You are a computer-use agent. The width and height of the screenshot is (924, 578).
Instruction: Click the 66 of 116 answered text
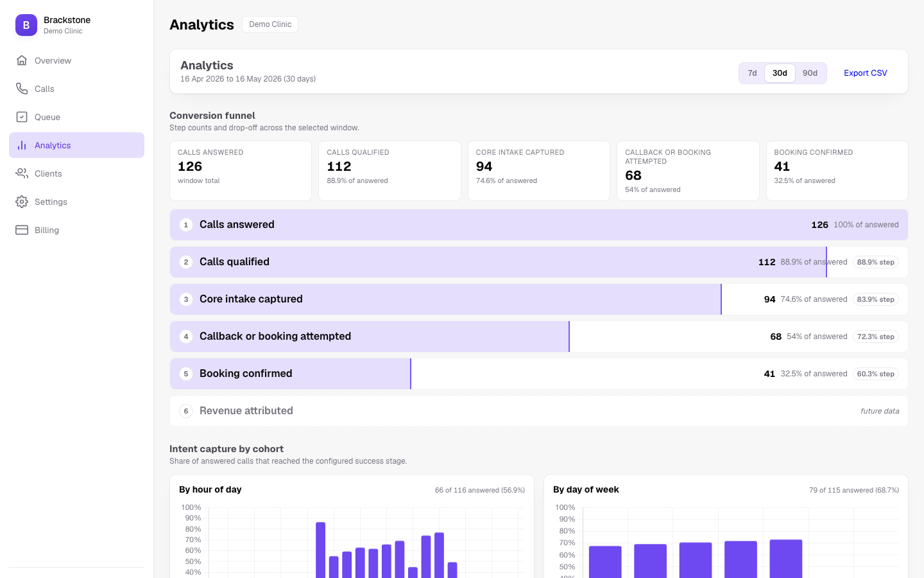tap(480, 490)
